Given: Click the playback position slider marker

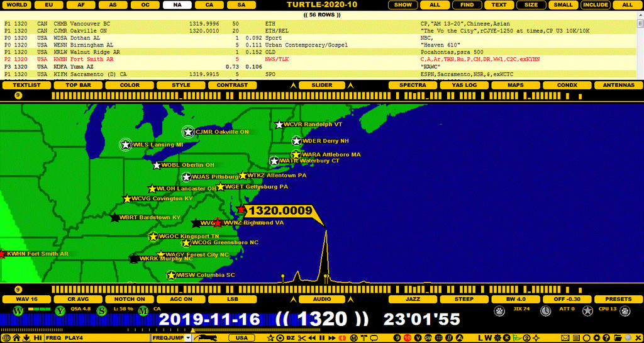Looking at the screenshot, I should point(192,330).
